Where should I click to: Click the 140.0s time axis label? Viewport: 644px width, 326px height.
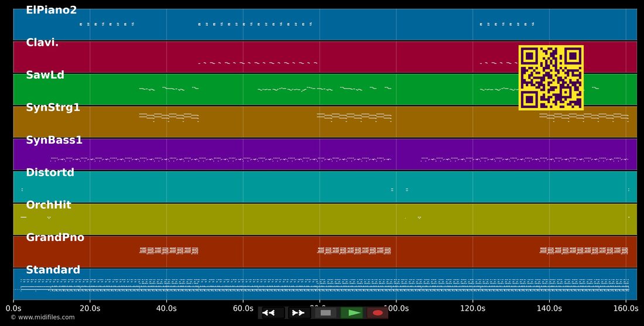[549, 308]
